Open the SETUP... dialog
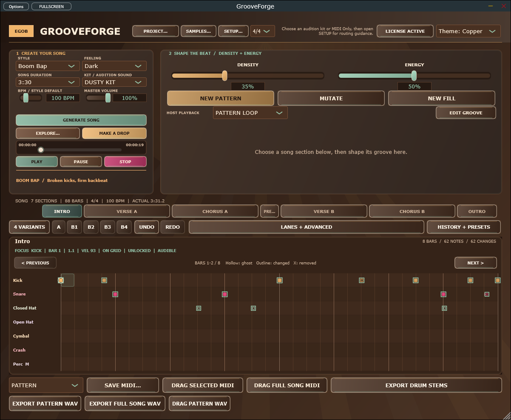This screenshot has height=420, width=511. coord(233,31)
